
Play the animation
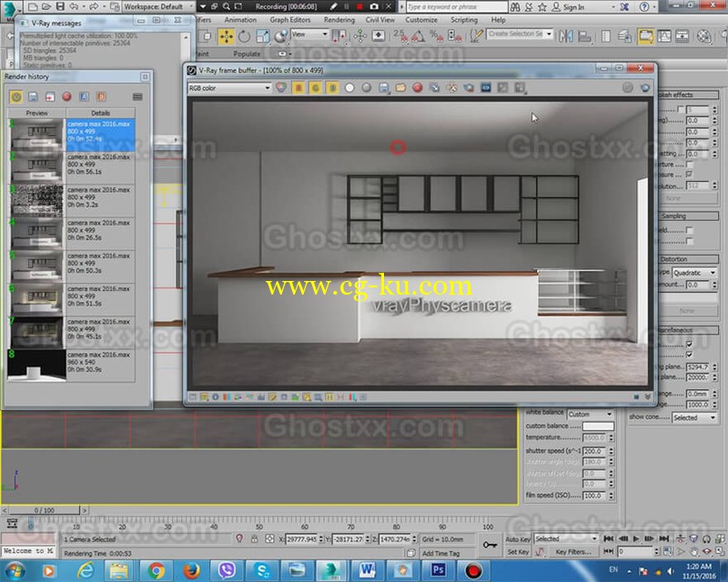pyautogui.click(x=636, y=539)
